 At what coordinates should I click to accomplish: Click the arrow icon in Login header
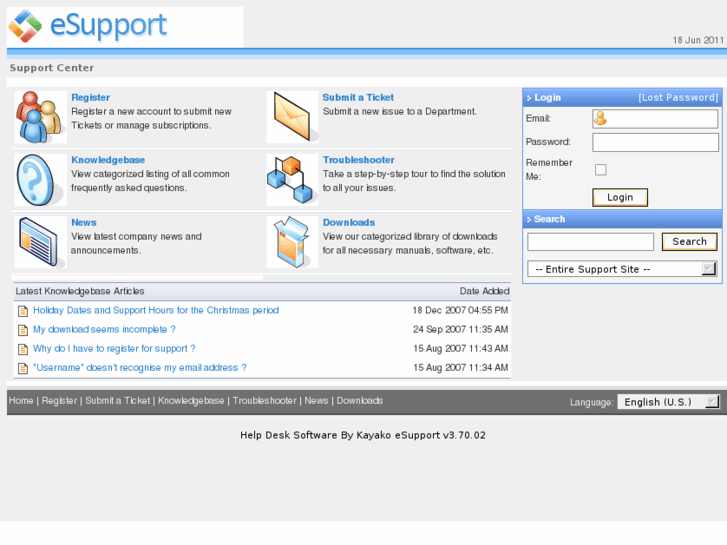click(529, 98)
